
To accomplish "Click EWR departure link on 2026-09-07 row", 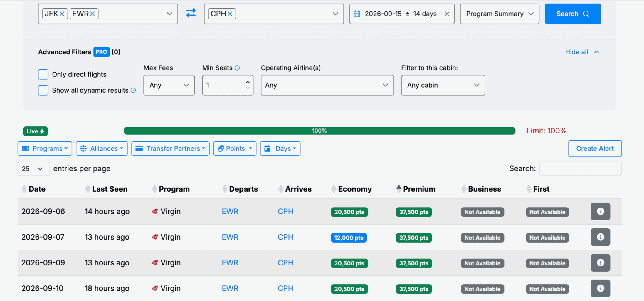I will pos(230,237).
